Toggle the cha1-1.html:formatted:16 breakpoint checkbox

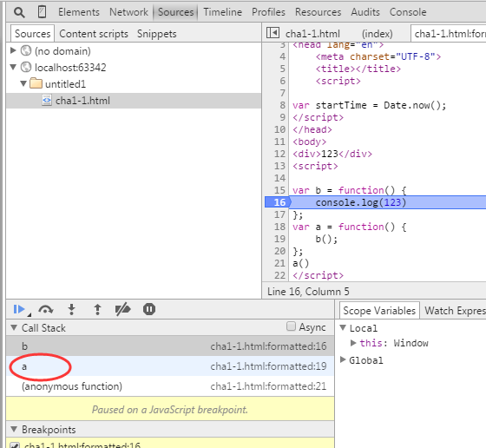point(15,445)
